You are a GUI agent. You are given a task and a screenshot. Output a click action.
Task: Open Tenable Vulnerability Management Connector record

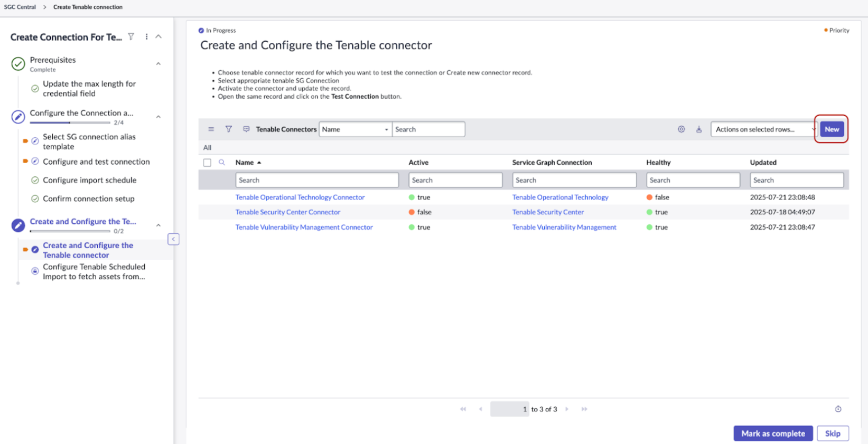click(x=304, y=228)
